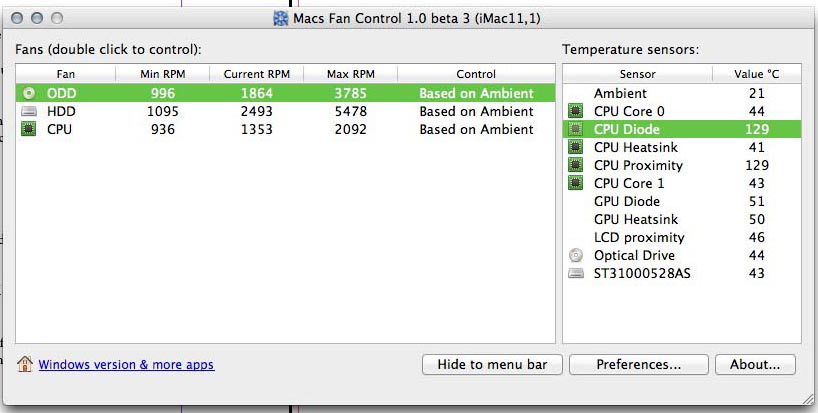Click CPU fan's Based on Ambient cell
The height and width of the screenshot is (413, 818).
(476, 129)
